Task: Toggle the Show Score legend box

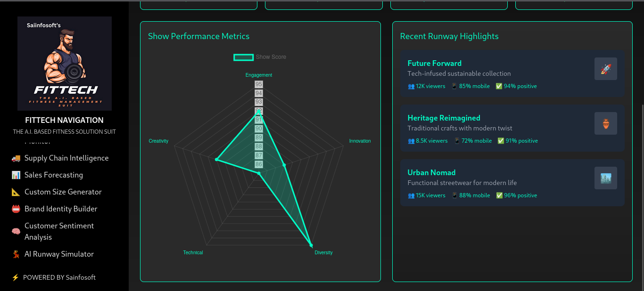Action: coord(244,57)
